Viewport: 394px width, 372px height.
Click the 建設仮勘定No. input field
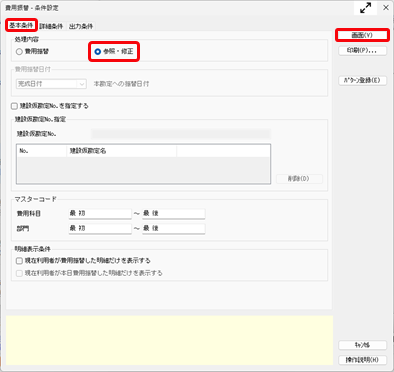point(180,134)
